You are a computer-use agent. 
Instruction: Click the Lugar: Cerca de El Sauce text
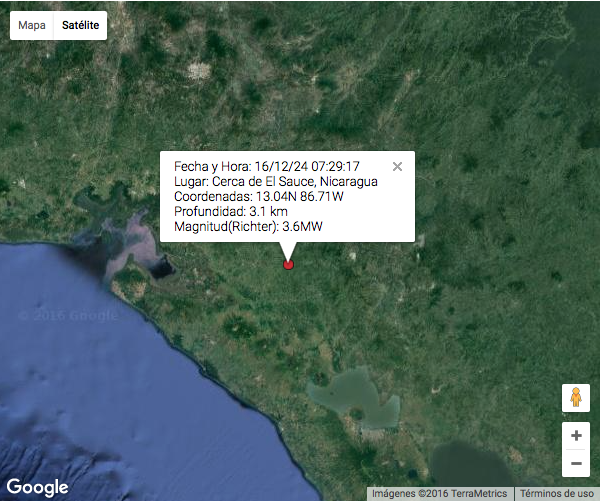pyautogui.click(x=275, y=181)
